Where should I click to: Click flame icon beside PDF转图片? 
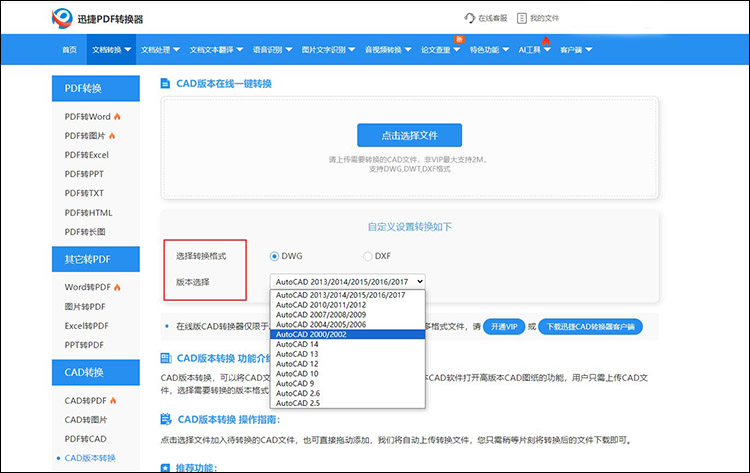click(x=112, y=136)
